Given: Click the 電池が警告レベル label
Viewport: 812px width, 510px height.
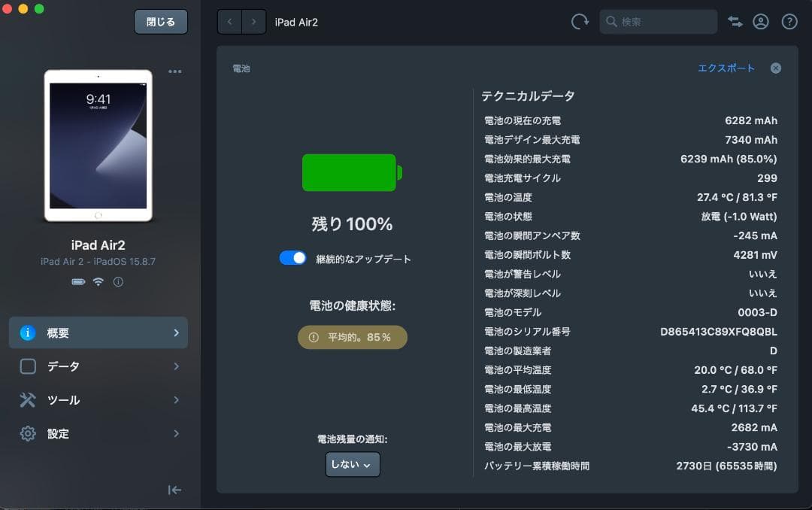Looking at the screenshot, I should (x=522, y=274).
